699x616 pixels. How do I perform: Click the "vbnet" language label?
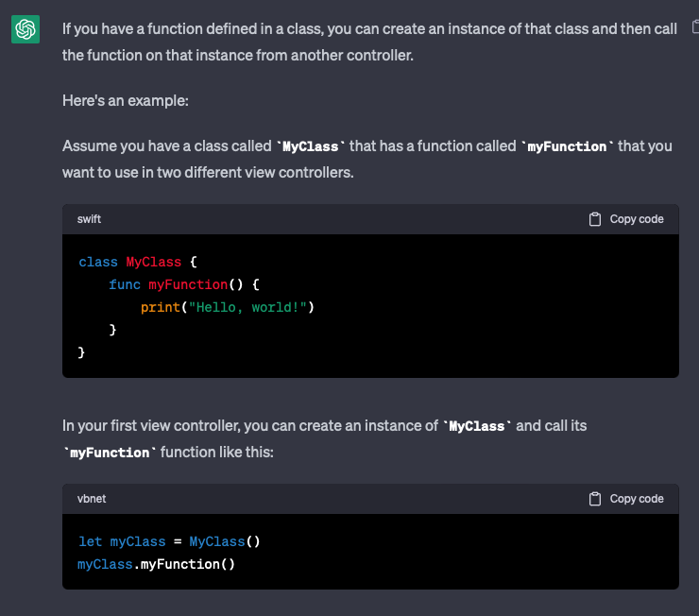tap(93, 499)
